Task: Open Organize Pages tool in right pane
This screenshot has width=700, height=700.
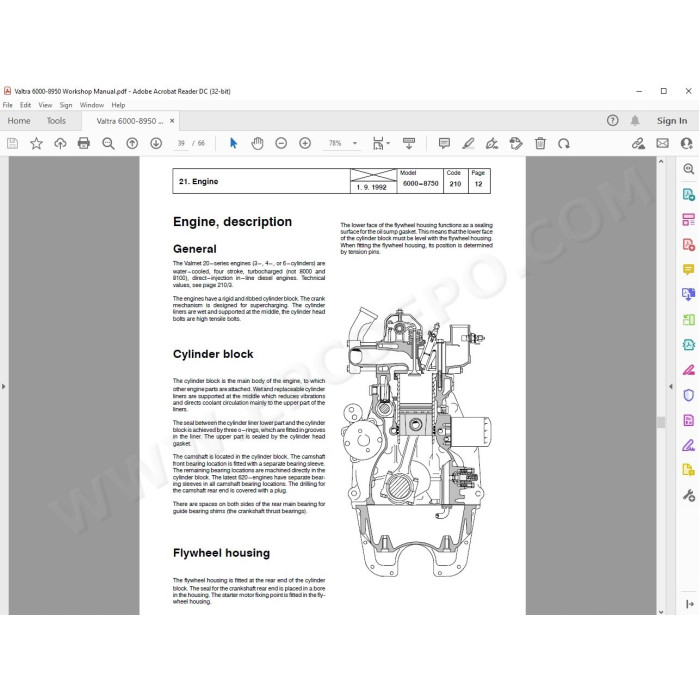Action: pyautogui.click(x=688, y=319)
